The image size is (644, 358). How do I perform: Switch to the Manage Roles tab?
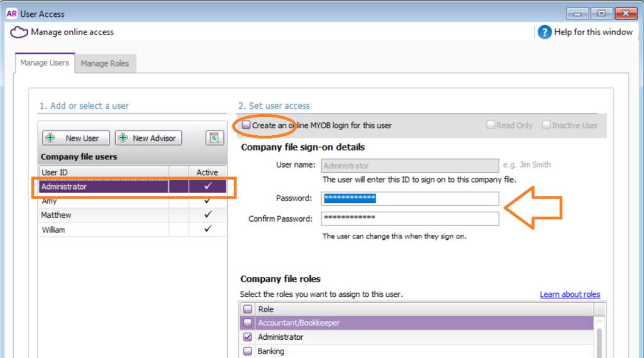point(104,63)
